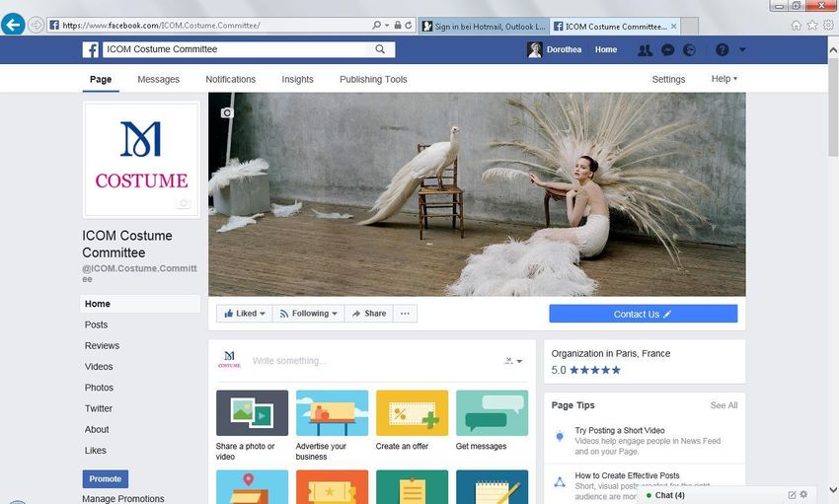The width and height of the screenshot is (839, 504).
Task: Select Posts in left sidebar
Action: coord(96,324)
